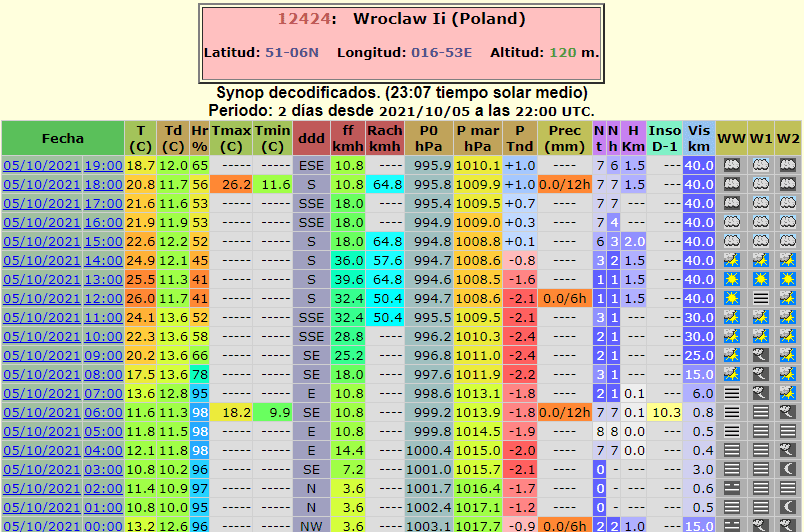
Task: Open the 19:00 time link
Action: 104,166
